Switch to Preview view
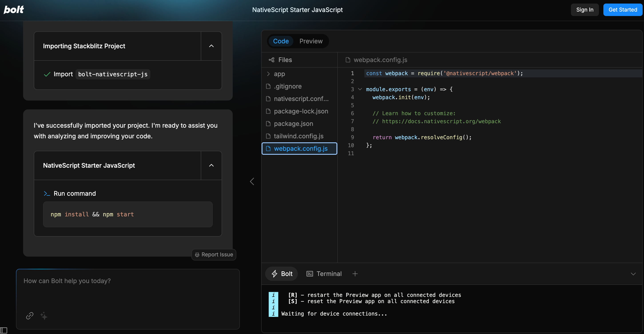644x334 pixels. pyautogui.click(x=311, y=41)
